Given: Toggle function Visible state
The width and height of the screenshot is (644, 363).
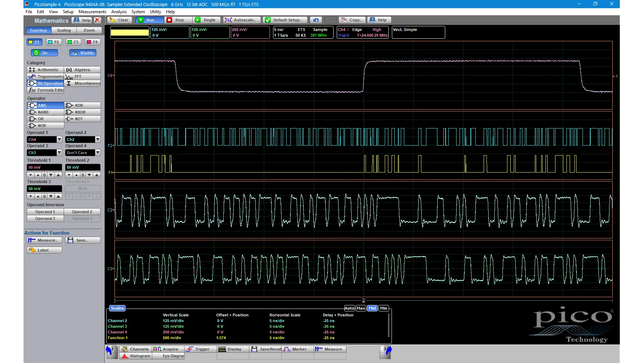Looking at the screenshot, I should [x=83, y=53].
